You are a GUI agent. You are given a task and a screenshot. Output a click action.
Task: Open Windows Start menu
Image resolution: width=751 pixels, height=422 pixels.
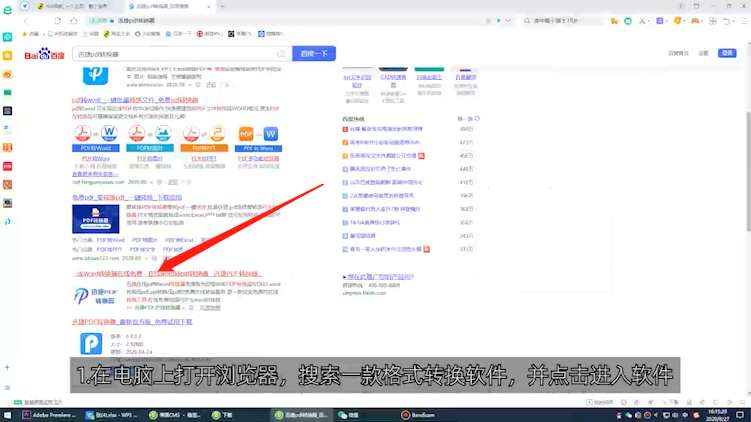[x=8, y=415]
